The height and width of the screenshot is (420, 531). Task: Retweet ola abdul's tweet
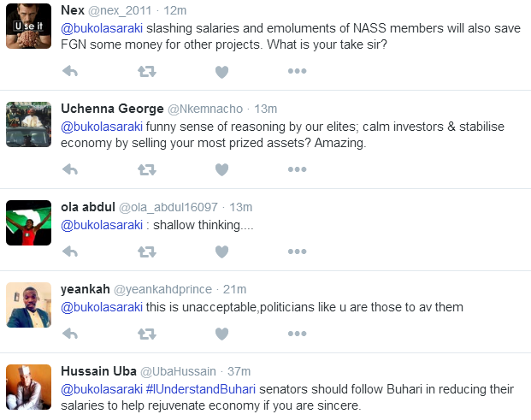146,251
